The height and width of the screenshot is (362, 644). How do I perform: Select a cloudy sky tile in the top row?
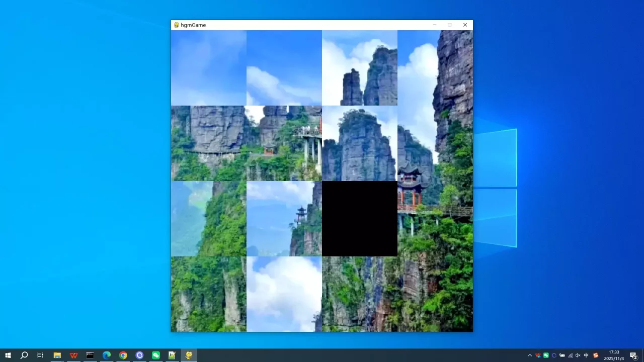click(284, 68)
